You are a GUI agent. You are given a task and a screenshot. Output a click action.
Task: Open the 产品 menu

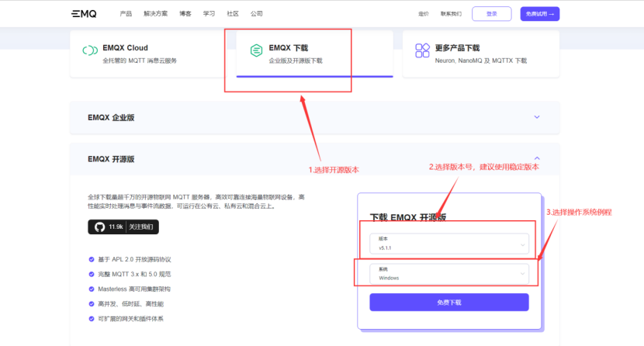[x=126, y=13]
